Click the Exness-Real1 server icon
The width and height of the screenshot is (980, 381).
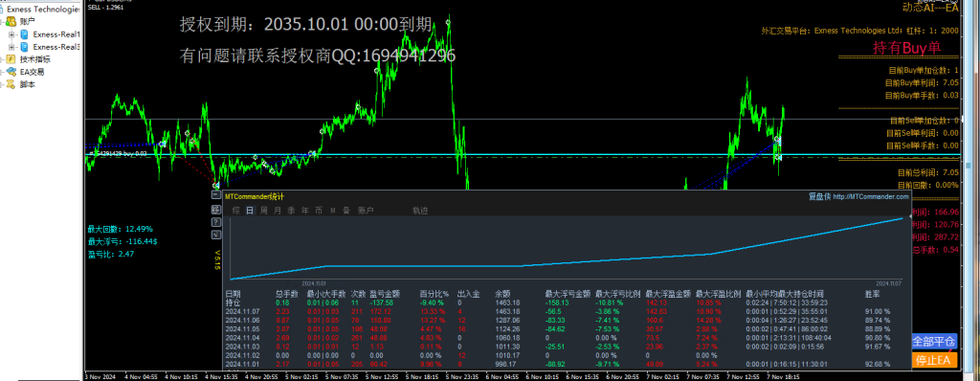[24, 34]
